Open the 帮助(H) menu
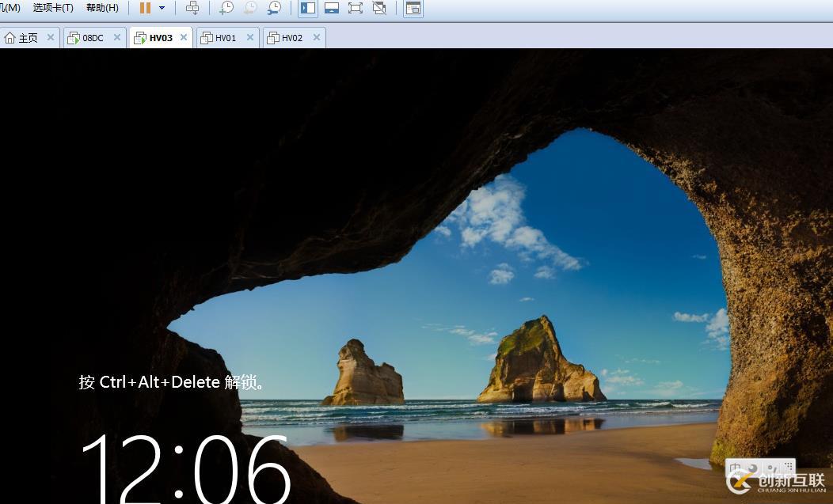Screen dimensions: 833x504 click(102, 8)
